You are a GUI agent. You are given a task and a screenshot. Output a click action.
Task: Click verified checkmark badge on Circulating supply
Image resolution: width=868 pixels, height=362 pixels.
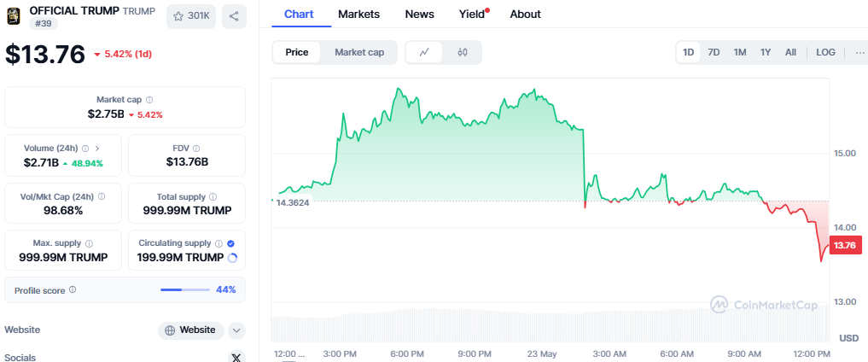(230, 243)
